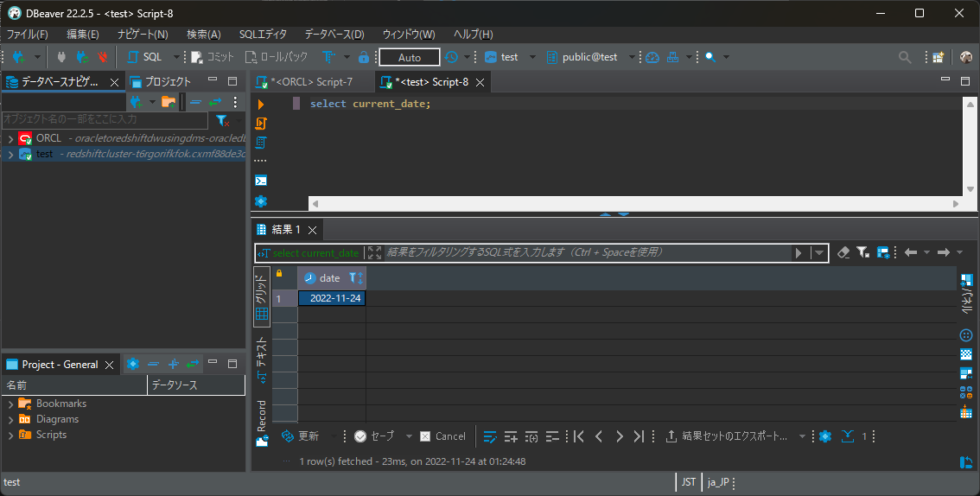Expand the test connection node
Viewport: 980px width, 496px height.
coord(10,155)
